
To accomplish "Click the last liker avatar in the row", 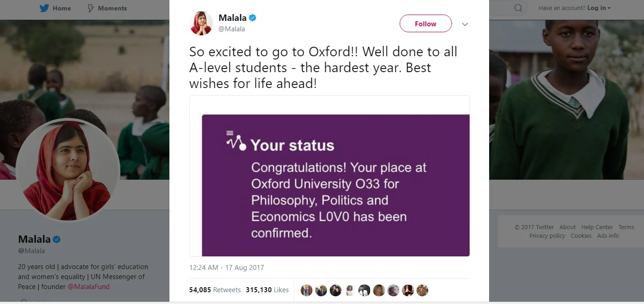I will 422,290.
